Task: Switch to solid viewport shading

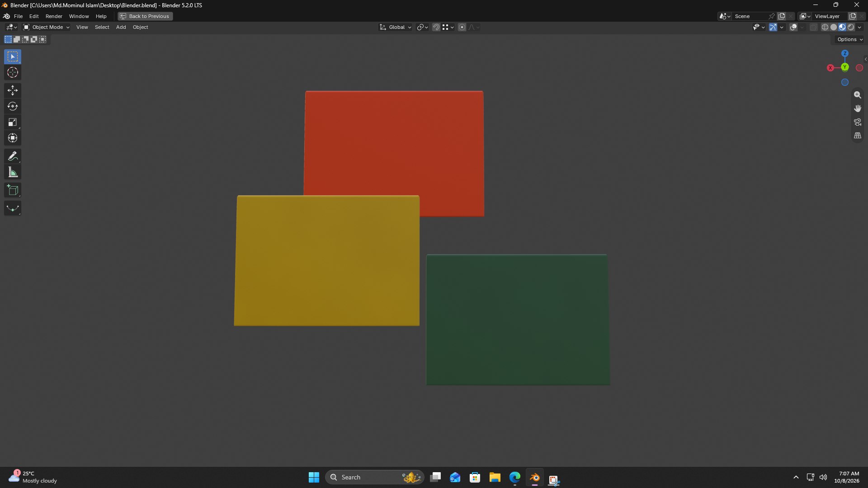Action: click(834, 27)
